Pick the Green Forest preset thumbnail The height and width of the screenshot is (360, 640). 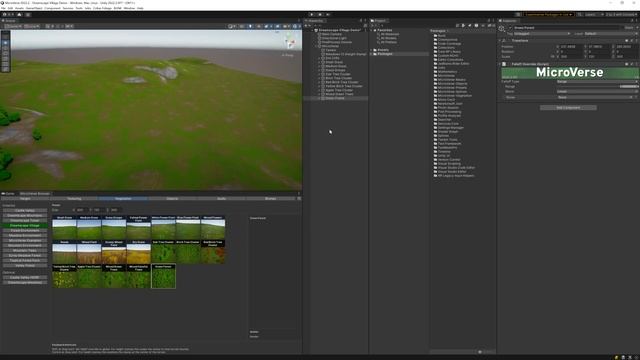[x=163, y=276]
